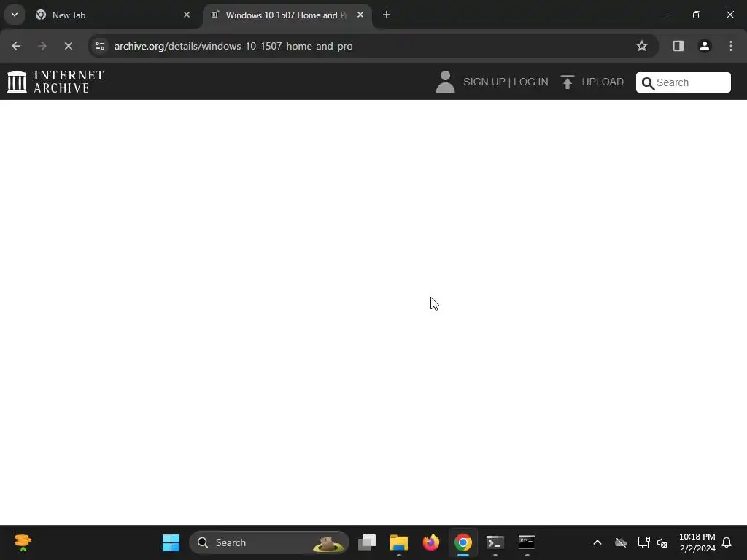Click the Chrome taskbar icon
747x560 pixels.
pos(463,542)
